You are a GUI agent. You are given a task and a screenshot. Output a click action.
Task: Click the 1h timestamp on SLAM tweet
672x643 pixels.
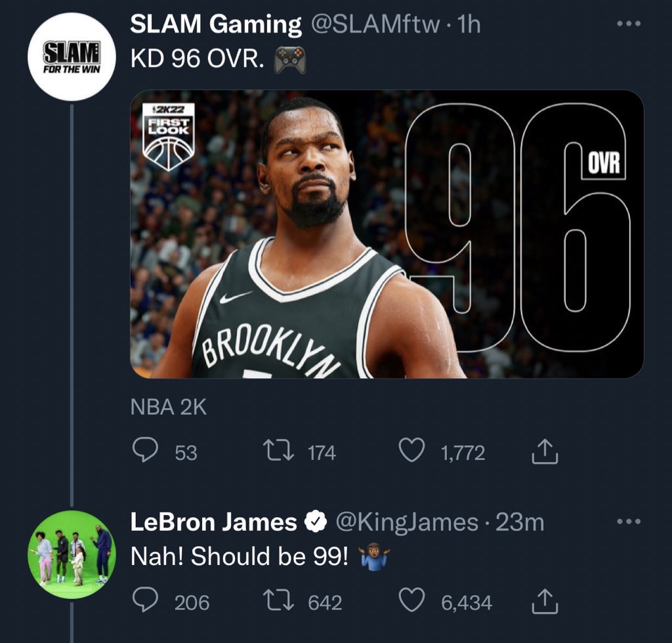point(469,25)
